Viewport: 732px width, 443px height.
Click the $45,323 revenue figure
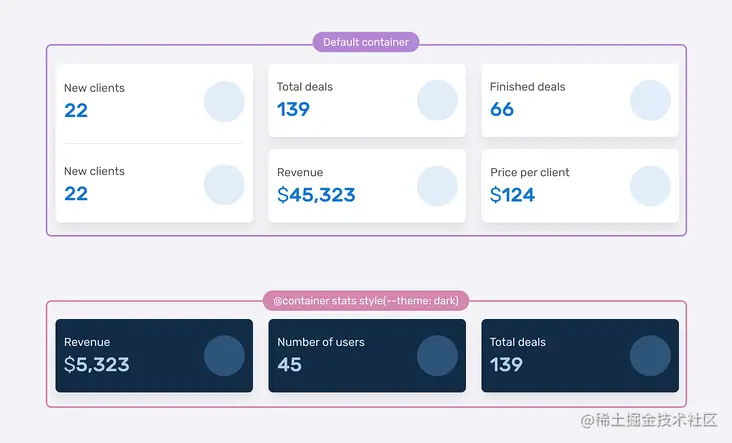tap(316, 195)
